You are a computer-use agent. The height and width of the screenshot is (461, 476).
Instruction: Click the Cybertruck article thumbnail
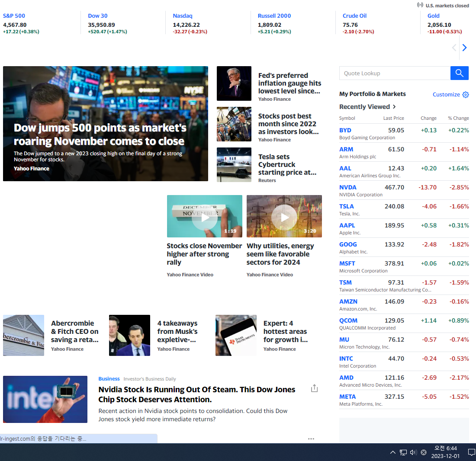[x=234, y=165]
